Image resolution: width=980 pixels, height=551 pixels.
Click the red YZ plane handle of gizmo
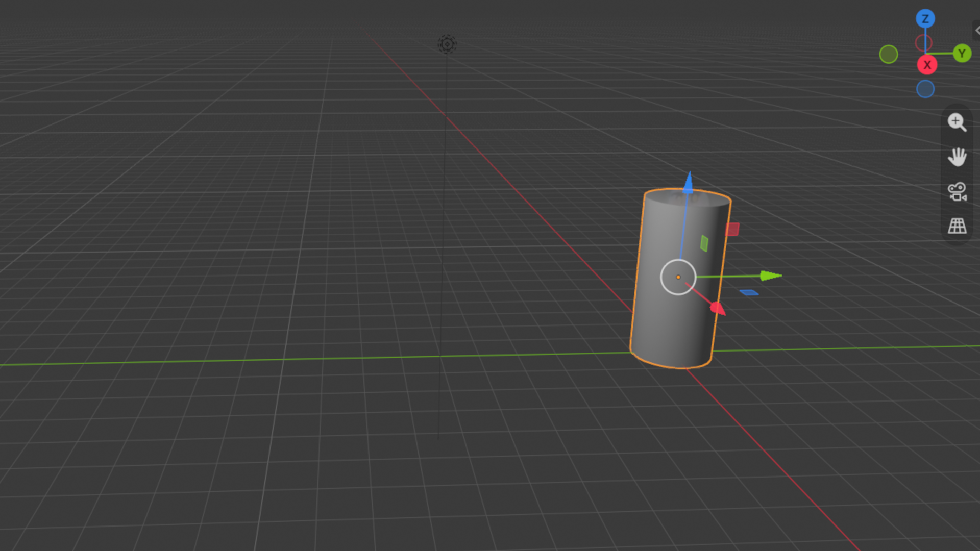[732, 229]
